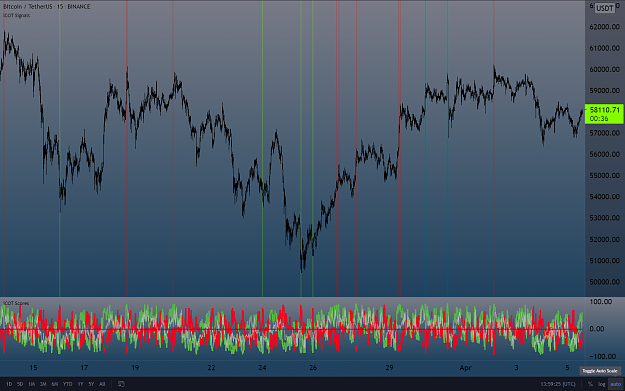
Task: Click the ICOT Signals indicator label
Action: click(16, 16)
